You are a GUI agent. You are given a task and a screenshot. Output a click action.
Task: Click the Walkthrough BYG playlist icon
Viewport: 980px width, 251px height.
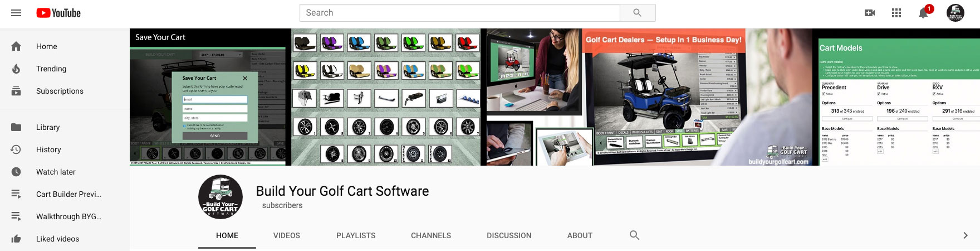pos(16,216)
